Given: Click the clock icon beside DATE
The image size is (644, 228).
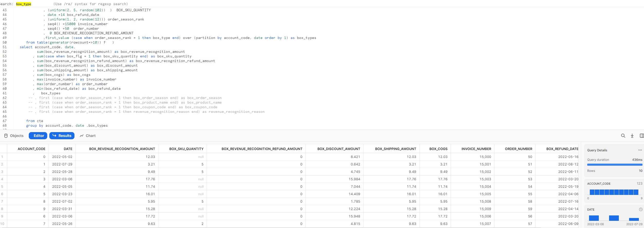Looking at the screenshot, I should (640, 209).
